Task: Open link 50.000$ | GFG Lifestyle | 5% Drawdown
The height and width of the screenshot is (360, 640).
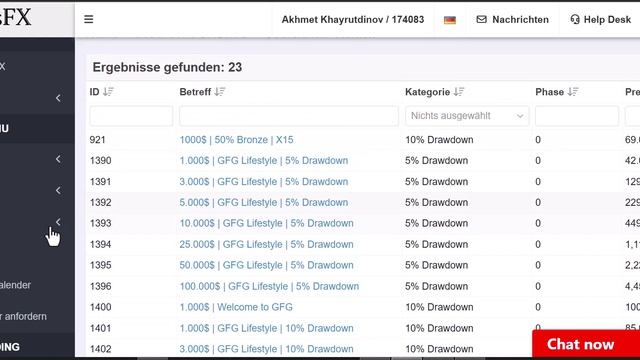Action: 267,265
